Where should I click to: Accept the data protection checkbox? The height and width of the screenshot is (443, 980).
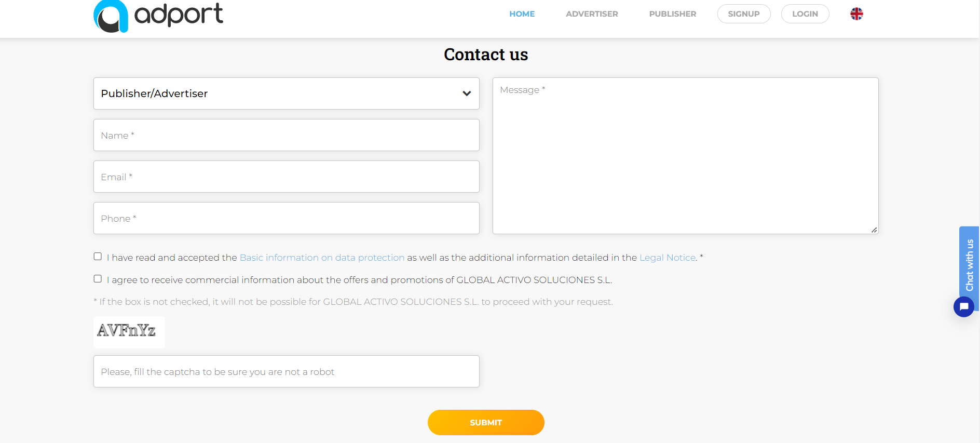[98, 257]
